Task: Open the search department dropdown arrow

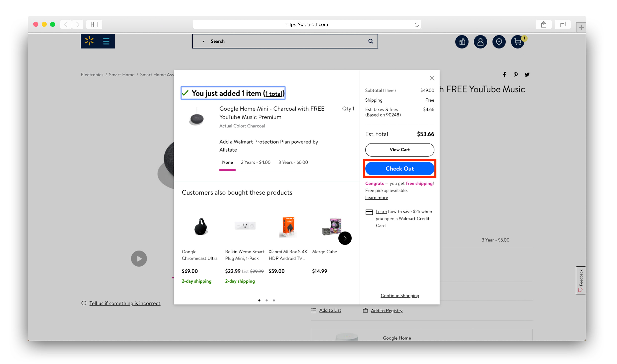Action: (204, 41)
